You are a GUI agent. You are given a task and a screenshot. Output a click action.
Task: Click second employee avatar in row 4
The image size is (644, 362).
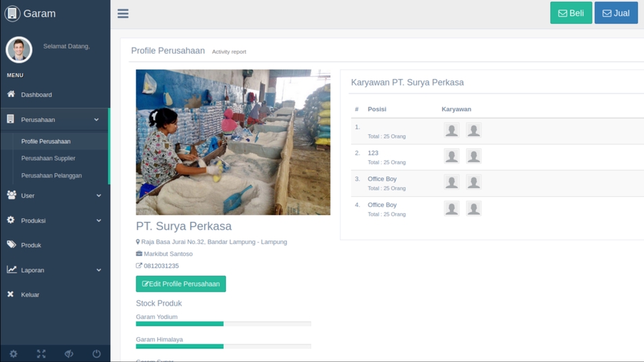pyautogui.click(x=474, y=208)
